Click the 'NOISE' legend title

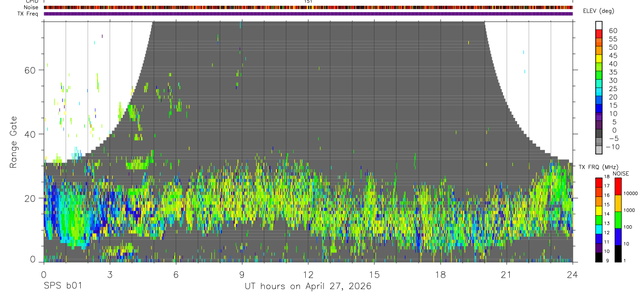621,173
